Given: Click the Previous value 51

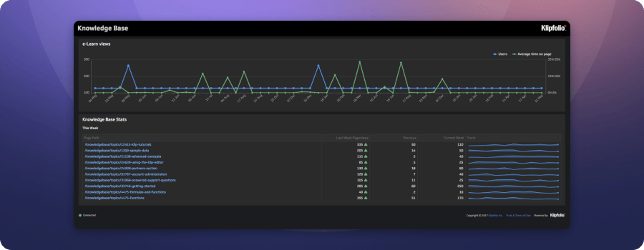Looking at the screenshot, I should [x=413, y=198].
